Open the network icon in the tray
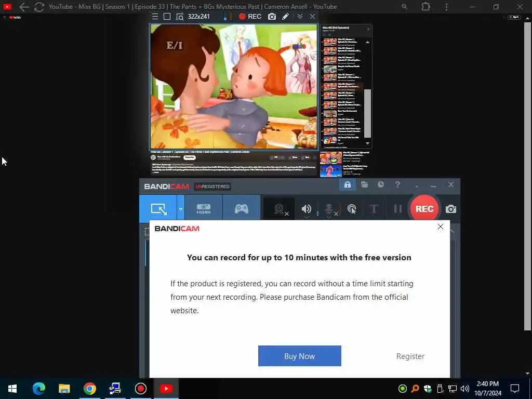This screenshot has height=399, width=532. coord(453,389)
